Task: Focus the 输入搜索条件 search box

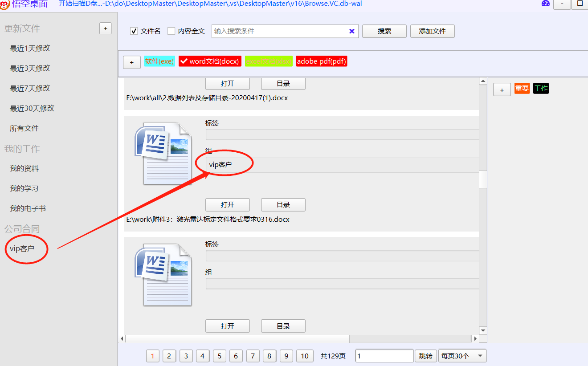Action: [285, 31]
